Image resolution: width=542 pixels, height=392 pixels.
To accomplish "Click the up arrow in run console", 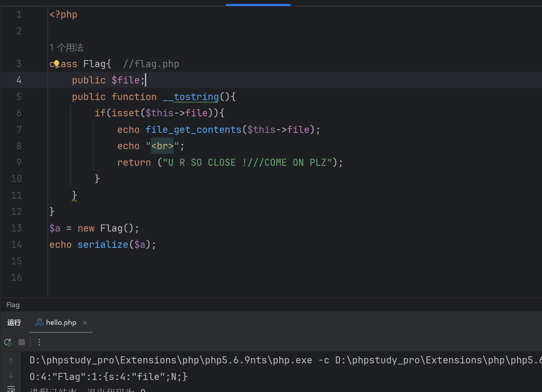I will (11, 361).
